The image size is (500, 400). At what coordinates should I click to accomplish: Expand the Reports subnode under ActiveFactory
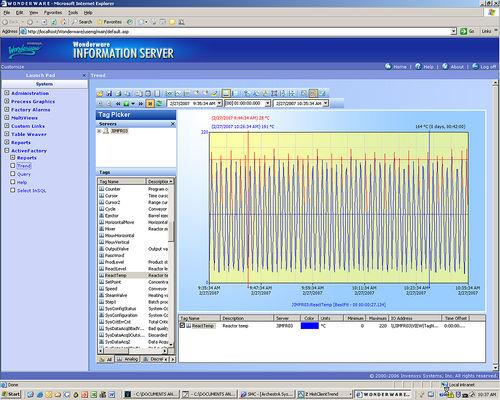[x=13, y=158]
